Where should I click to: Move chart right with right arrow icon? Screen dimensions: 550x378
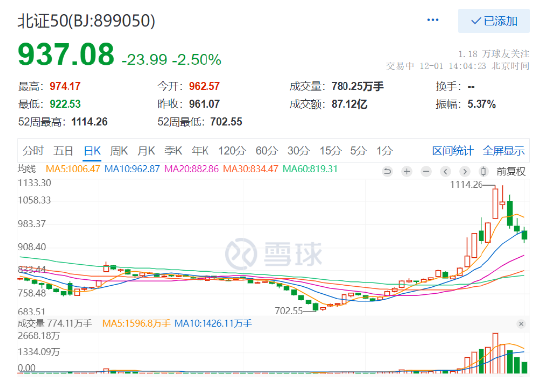(465, 171)
